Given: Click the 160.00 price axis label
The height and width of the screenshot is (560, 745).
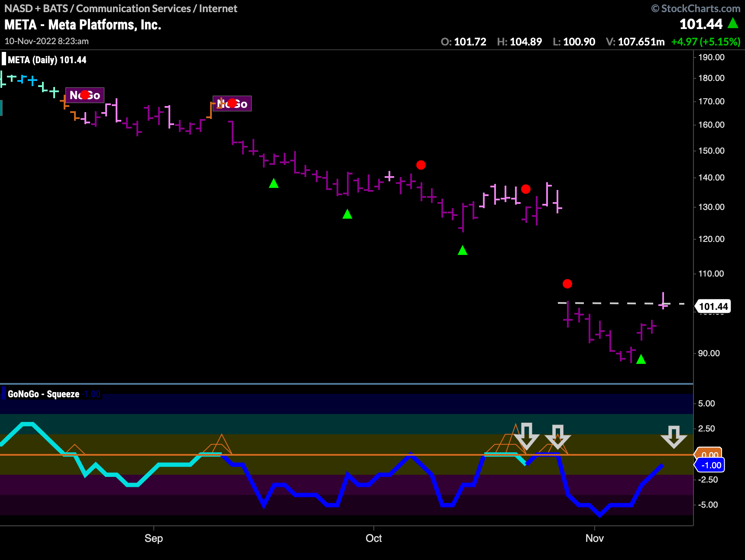Looking at the screenshot, I should (711, 125).
